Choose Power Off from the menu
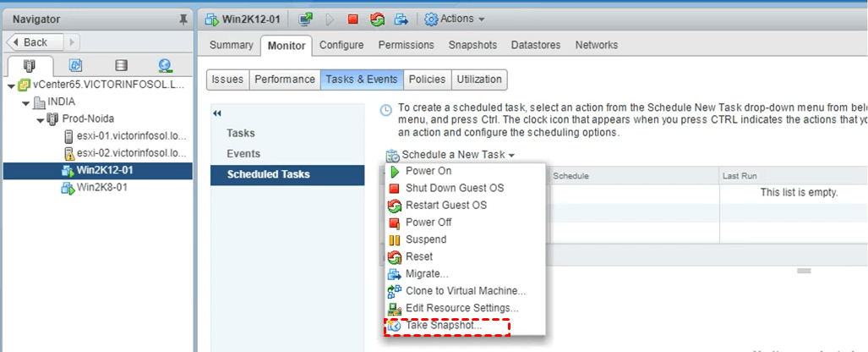The height and width of the screenshot is (352, 868). coord(465,223)
